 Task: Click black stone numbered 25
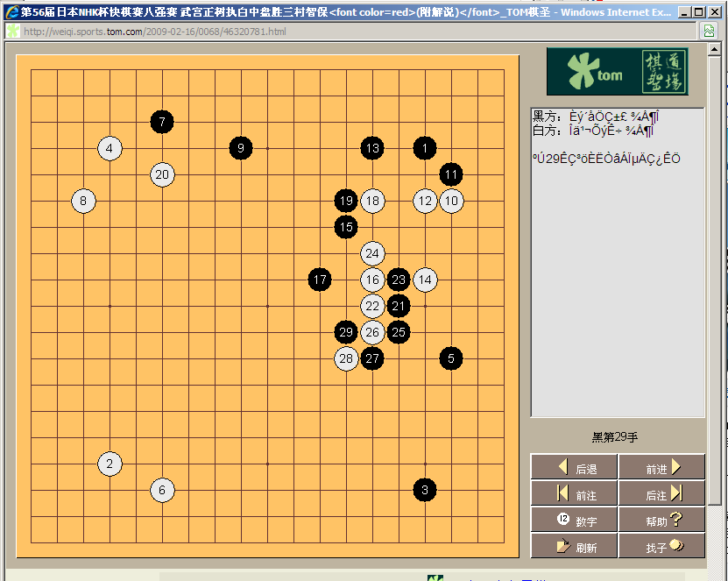399,332
